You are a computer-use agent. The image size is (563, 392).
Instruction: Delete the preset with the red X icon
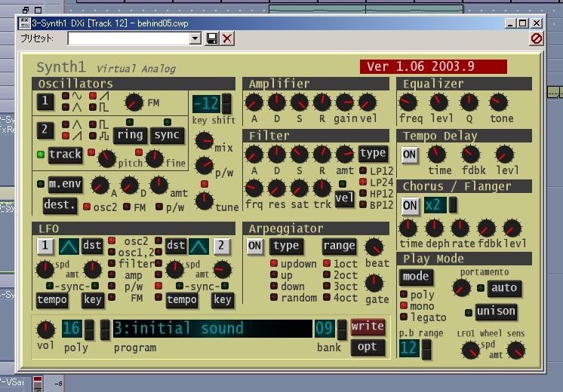click(x=227, y=38)
